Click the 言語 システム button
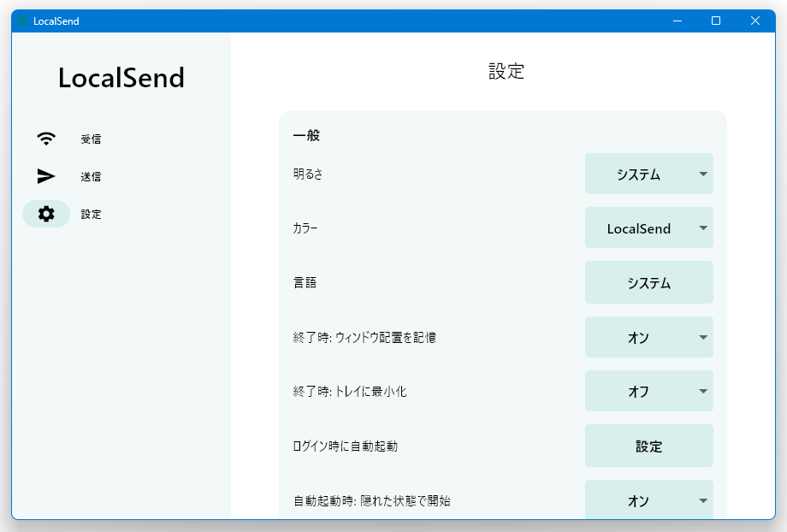The image size is (787, 532). (649, 282)
